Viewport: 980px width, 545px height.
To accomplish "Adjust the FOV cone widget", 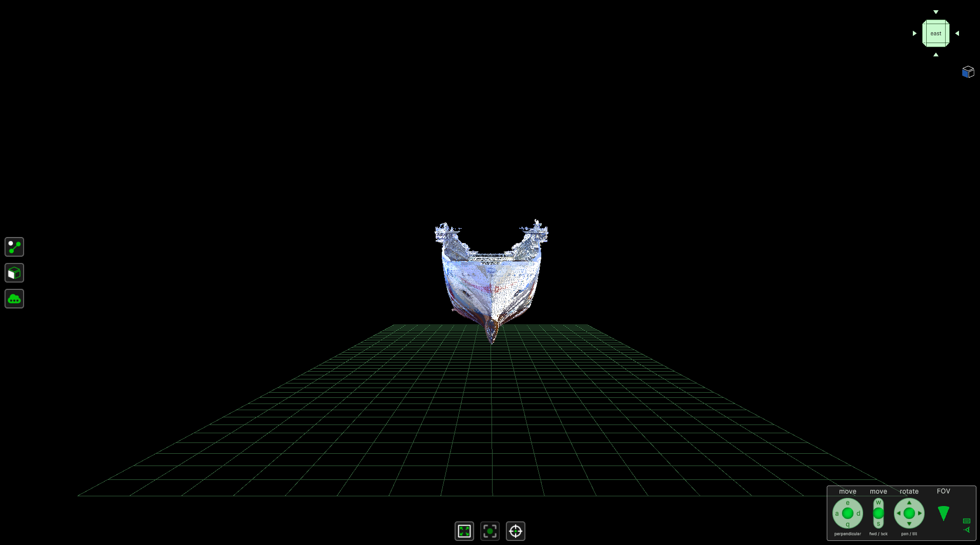I will [x=944, y=513].
